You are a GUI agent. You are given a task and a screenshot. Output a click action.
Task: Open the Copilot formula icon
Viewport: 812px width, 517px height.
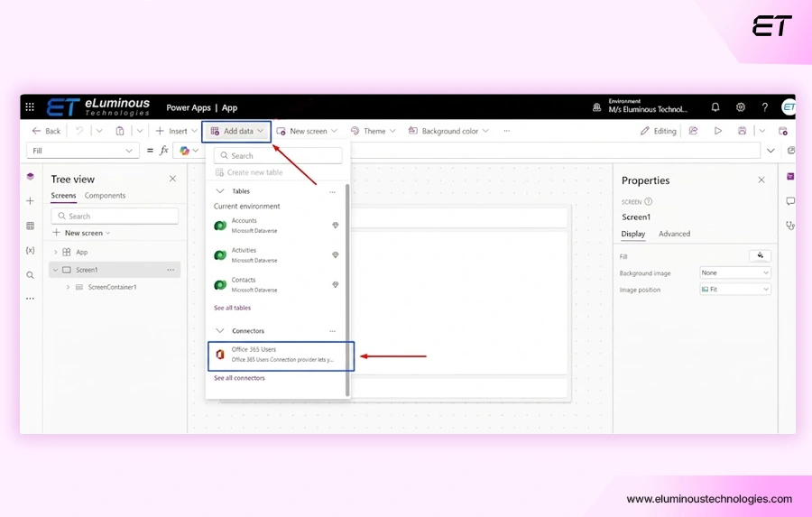click(184, 151)
